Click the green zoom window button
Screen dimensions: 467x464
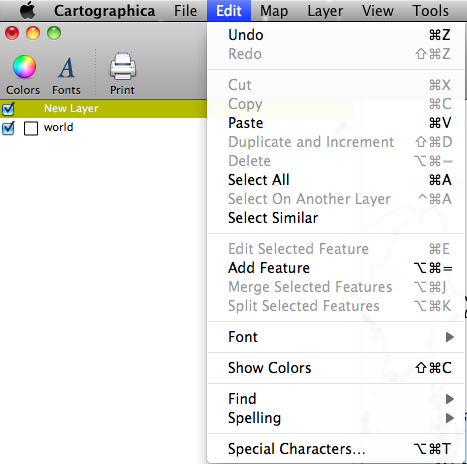[54, 33]
